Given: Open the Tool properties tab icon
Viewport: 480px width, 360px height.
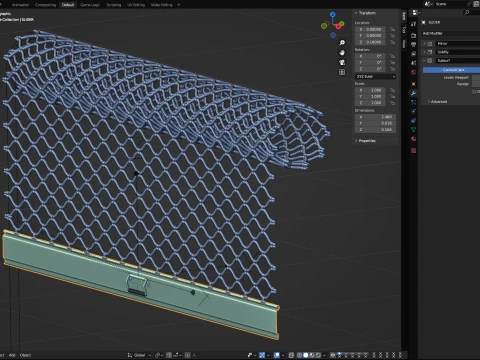Looking at the screenshot, I should 414,24.
